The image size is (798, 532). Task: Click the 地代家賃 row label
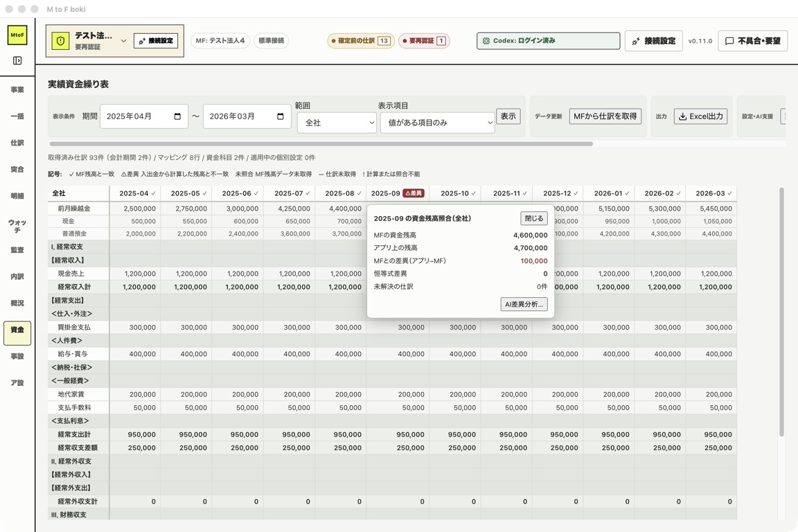click(x=71, y=394)
